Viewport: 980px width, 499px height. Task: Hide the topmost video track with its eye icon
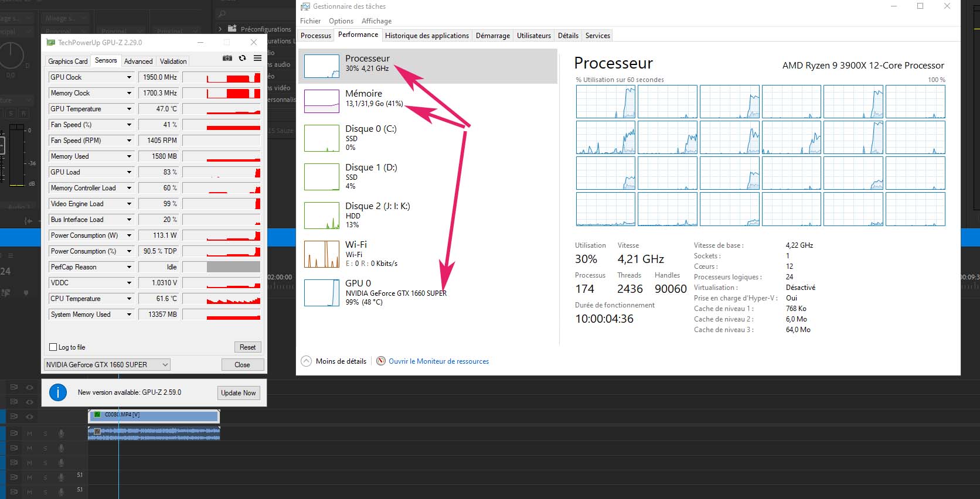(29, 387)
